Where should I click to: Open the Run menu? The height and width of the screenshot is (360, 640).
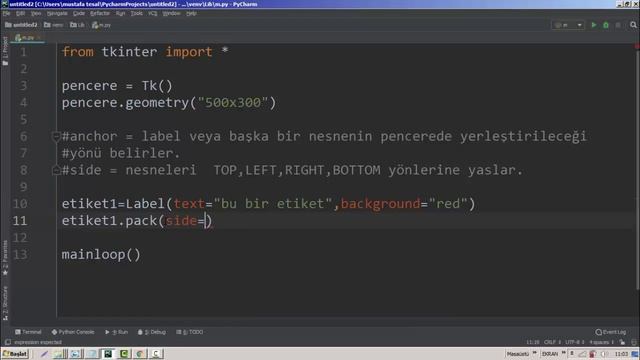[120, 13]
